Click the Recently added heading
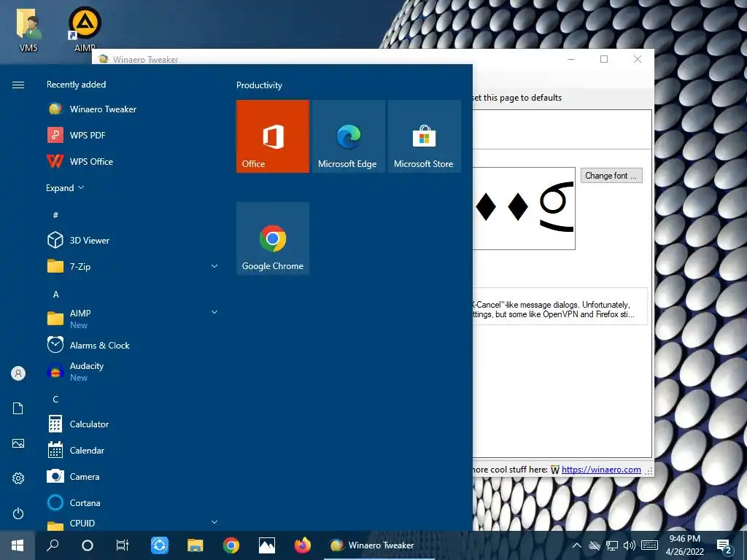 [76, 85]
